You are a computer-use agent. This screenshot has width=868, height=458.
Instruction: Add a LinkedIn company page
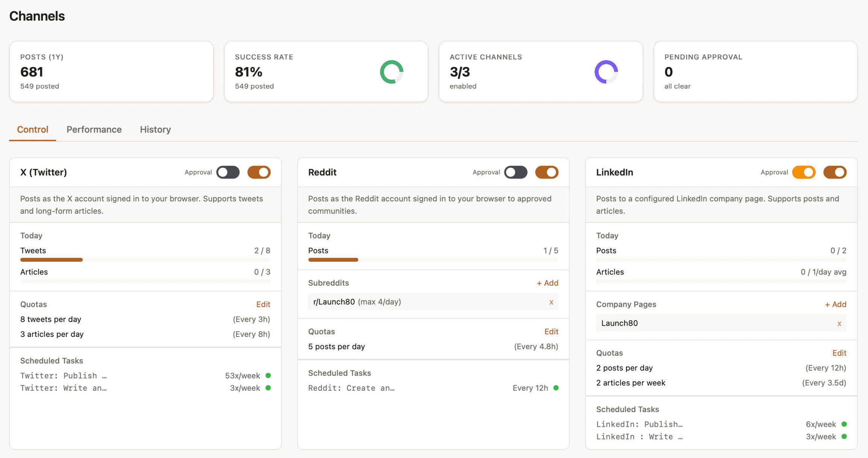[x=835, y=304]
